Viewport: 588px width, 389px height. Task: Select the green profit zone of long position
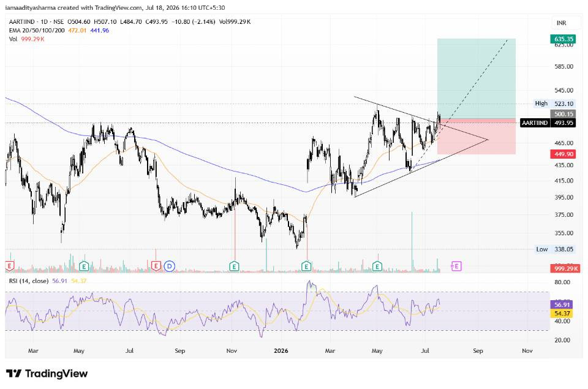click(477, 78)
